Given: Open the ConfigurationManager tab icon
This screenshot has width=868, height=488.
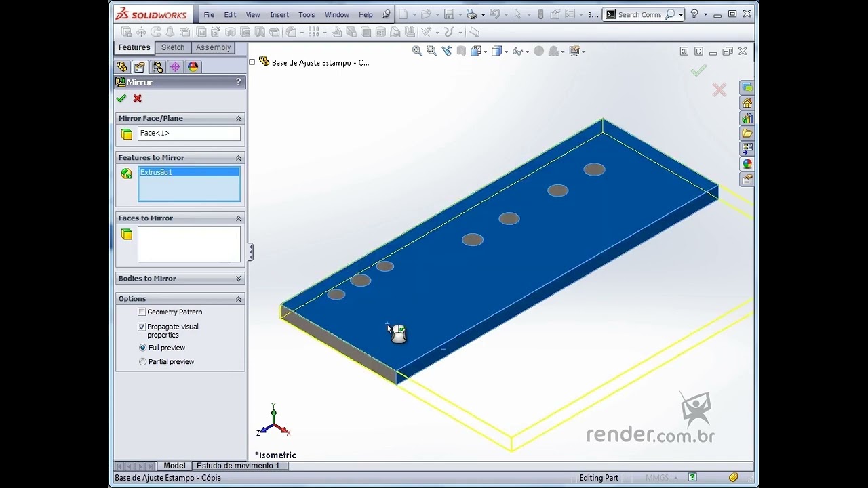Looking at the screenshot, I should pyautogui.click(x=157, y=66).
